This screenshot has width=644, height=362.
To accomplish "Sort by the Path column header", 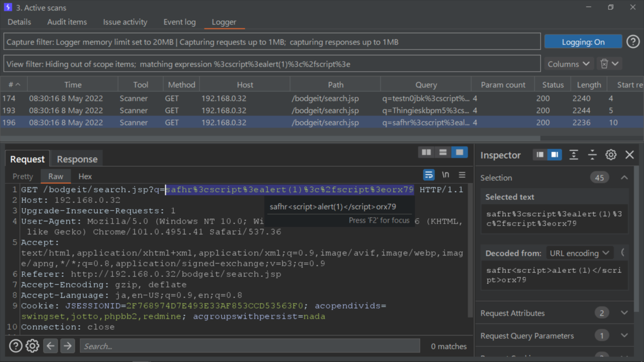I will click(336, 84).
